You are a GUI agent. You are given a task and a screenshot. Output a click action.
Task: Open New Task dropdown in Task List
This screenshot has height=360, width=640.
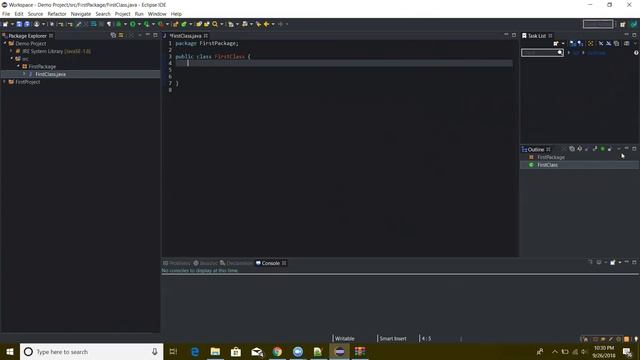tap(563, 43)
